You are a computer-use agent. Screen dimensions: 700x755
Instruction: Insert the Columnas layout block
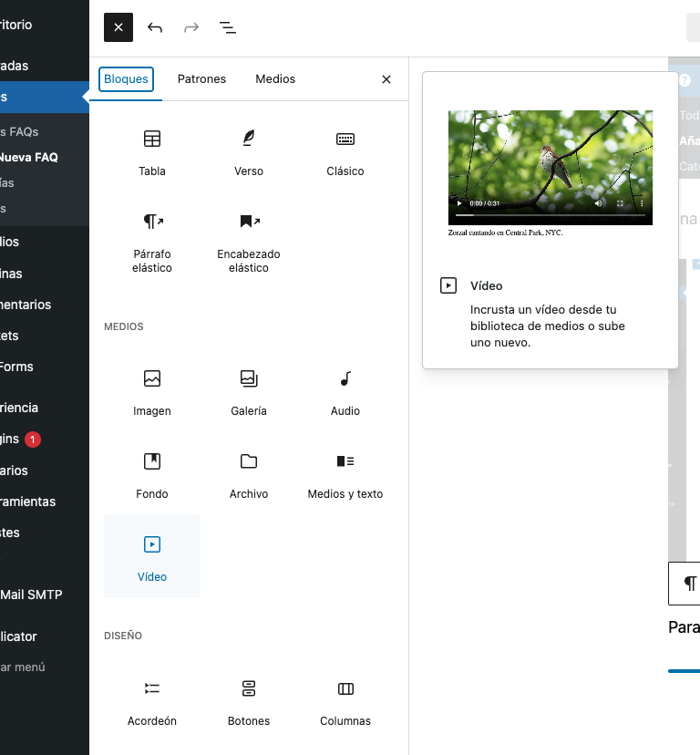(345, 701)
